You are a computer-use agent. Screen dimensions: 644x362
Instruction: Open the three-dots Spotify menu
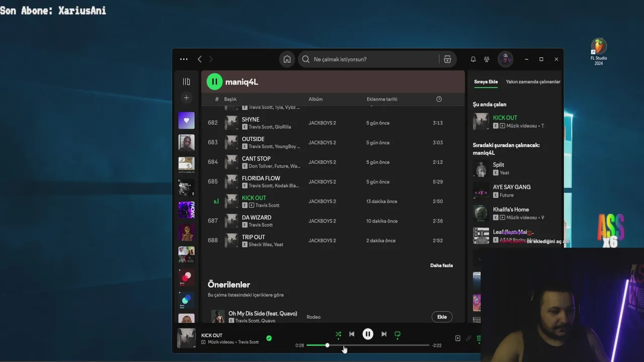click(184, 59)
